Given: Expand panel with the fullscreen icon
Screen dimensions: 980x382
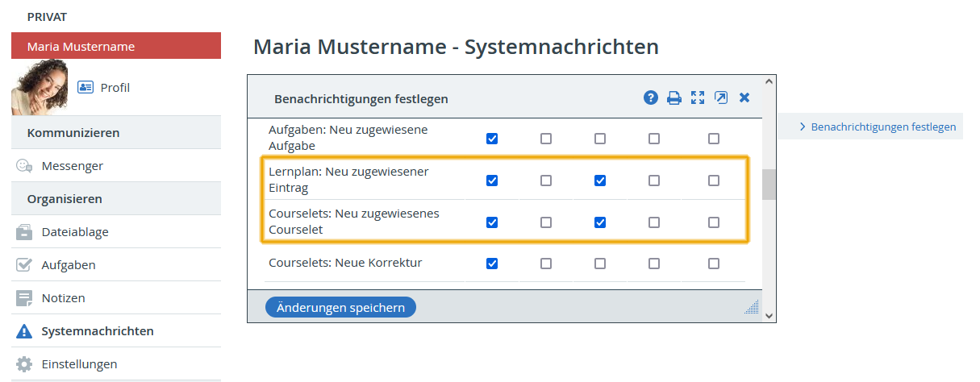Looking at the screenshot, I should pos(698,98).
